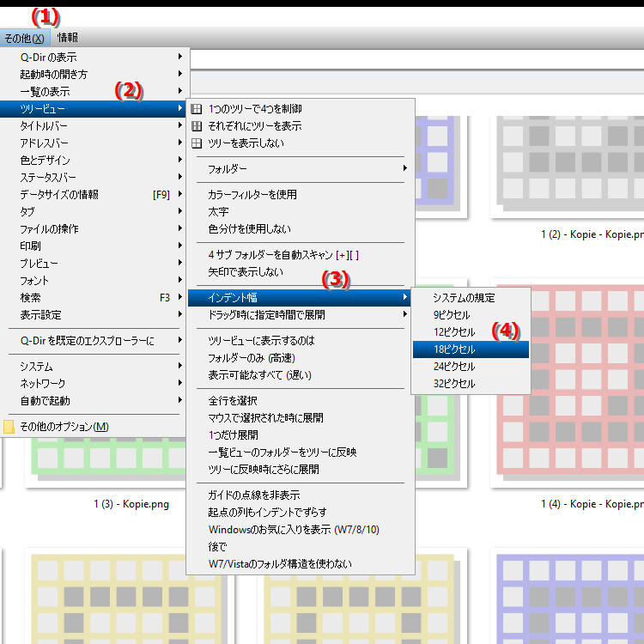Expand the 起動時の開き方 submenu

coord(94,74)
